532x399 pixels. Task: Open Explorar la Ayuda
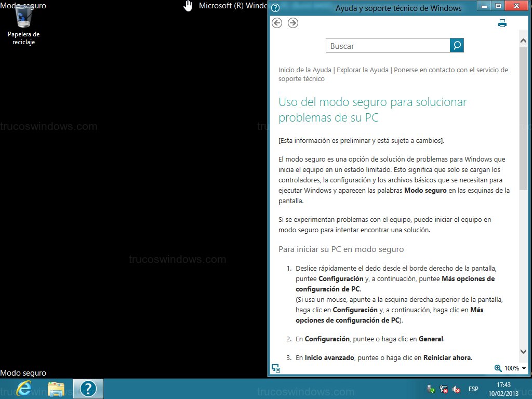[362, 70]
